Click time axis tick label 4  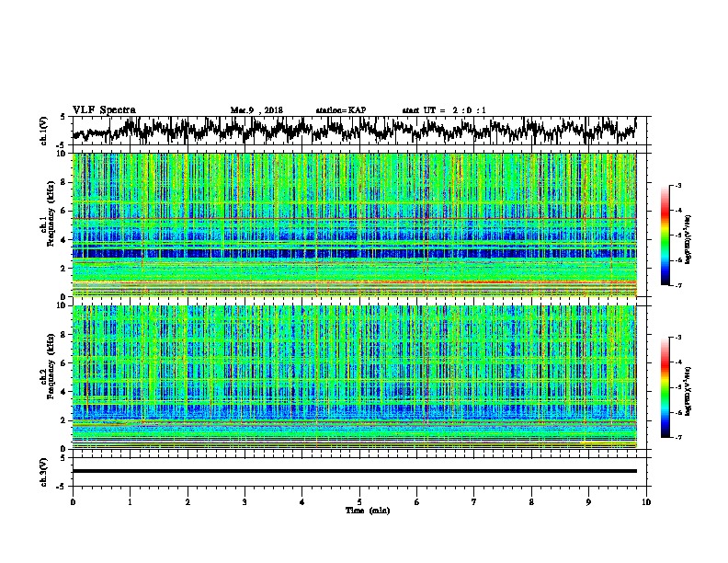click(302, 502)
